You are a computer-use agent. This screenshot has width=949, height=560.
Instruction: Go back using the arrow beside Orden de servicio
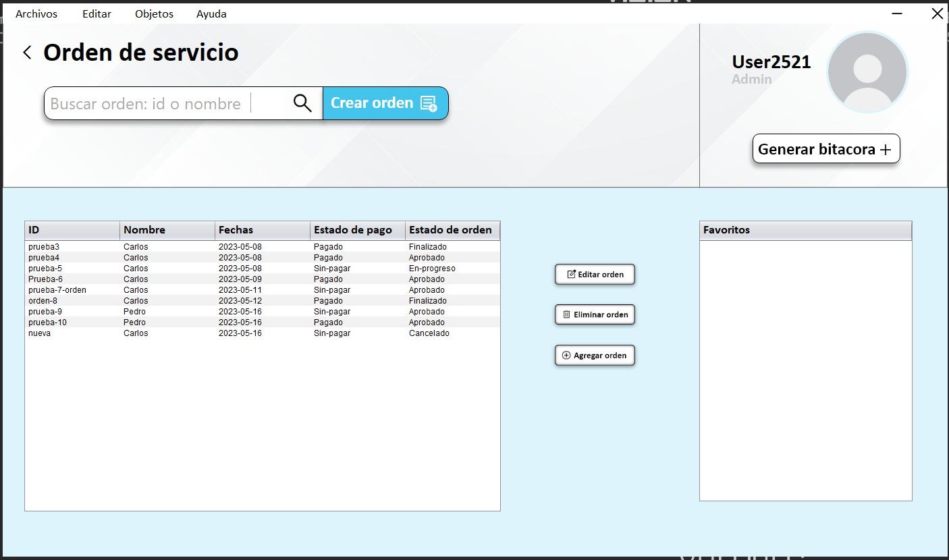[x=27, y=53]
